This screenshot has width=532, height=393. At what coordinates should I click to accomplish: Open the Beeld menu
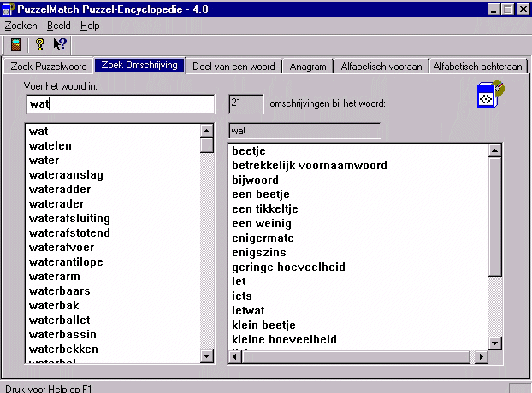(x=59, y=26)
